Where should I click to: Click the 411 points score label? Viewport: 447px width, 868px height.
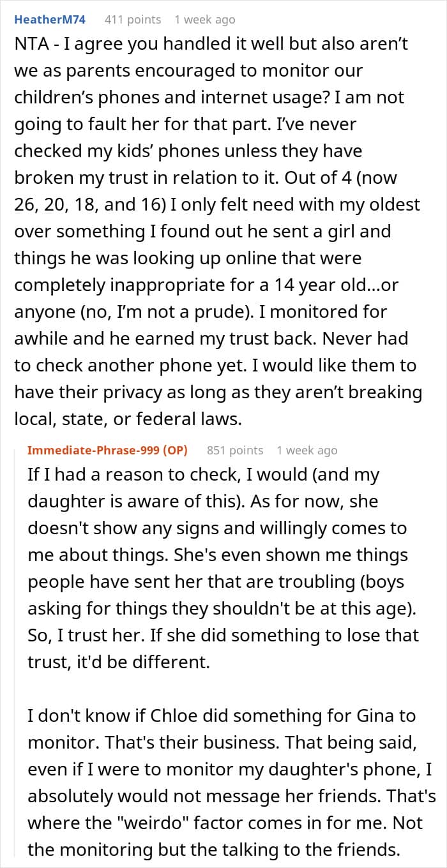coord(133,20)
